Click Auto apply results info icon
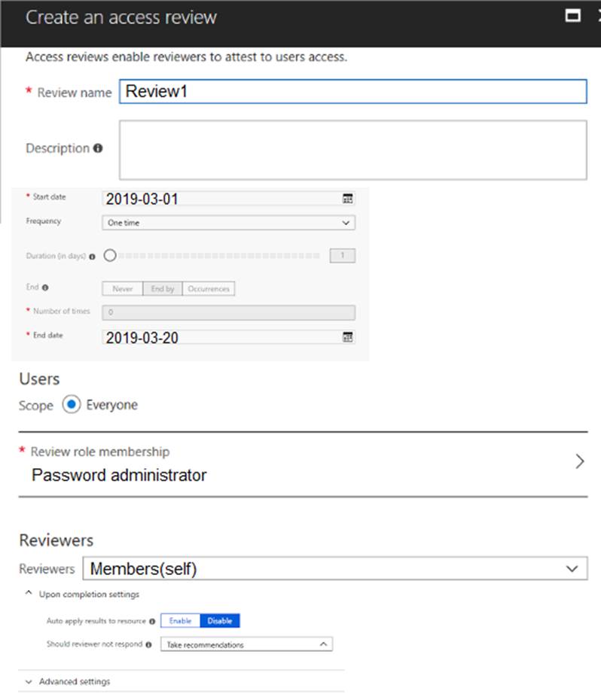 tap(152, 622)
